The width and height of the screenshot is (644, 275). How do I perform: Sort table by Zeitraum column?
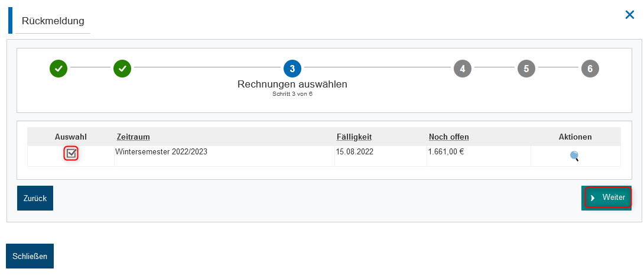(133, 137)
